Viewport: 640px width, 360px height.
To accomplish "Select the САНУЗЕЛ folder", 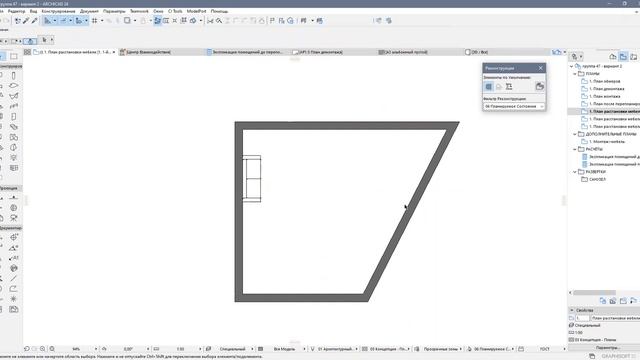I will [597, 180].
